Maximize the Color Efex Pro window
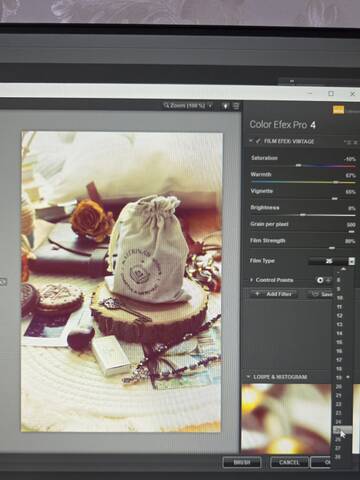360x480 pixels. click(331, 94)
